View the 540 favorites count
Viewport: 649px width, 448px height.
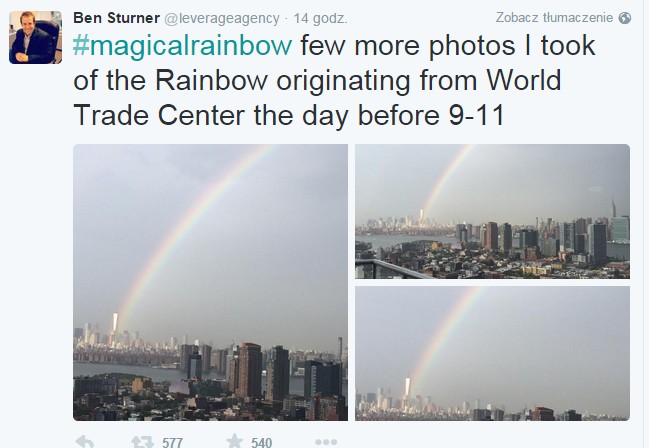[x=262, y=443]
